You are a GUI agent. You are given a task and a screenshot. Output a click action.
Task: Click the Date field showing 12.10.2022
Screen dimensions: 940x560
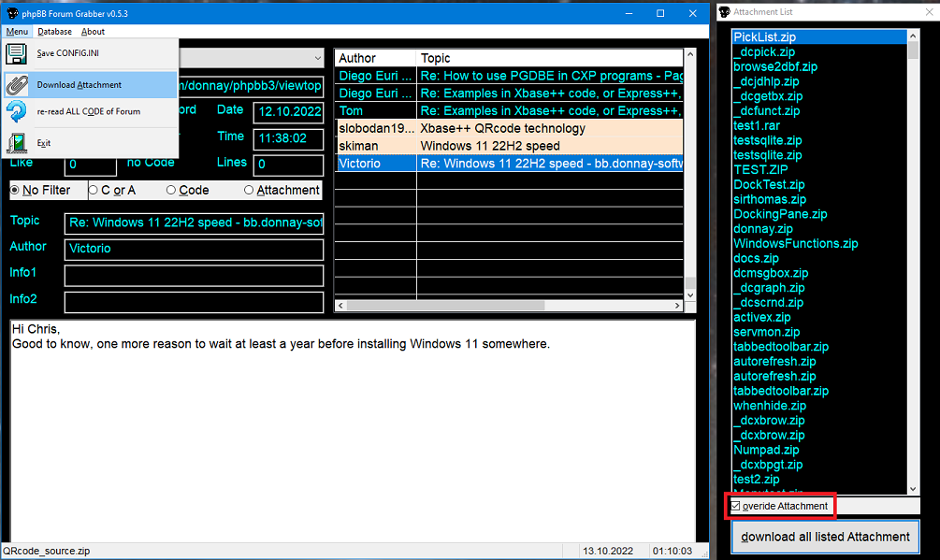click(288, 112)
